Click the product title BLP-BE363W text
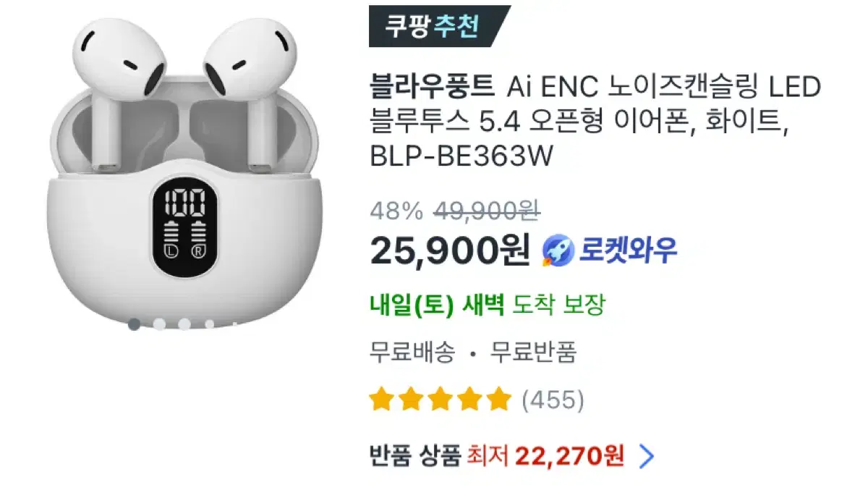868x485 pixels. click(461, 156)
